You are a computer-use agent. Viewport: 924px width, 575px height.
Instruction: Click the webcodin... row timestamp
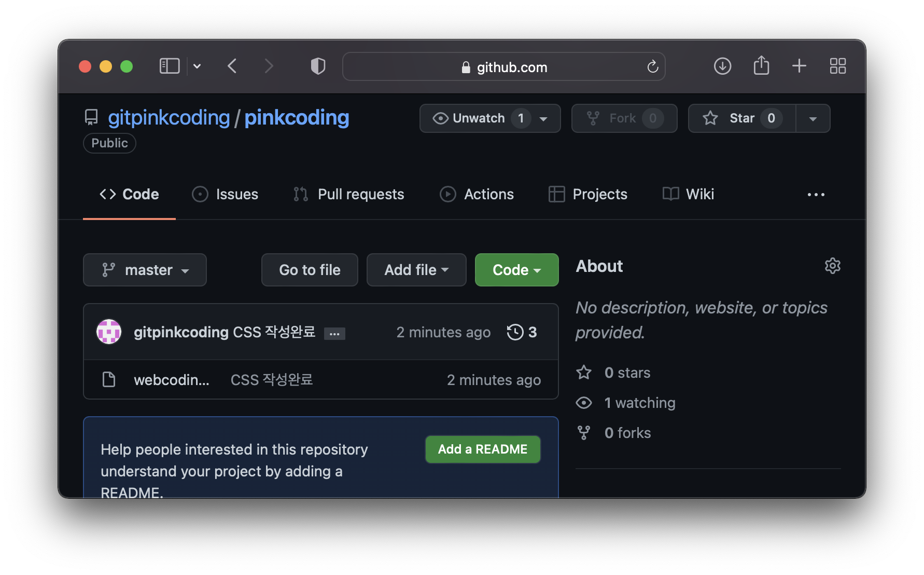494,380
